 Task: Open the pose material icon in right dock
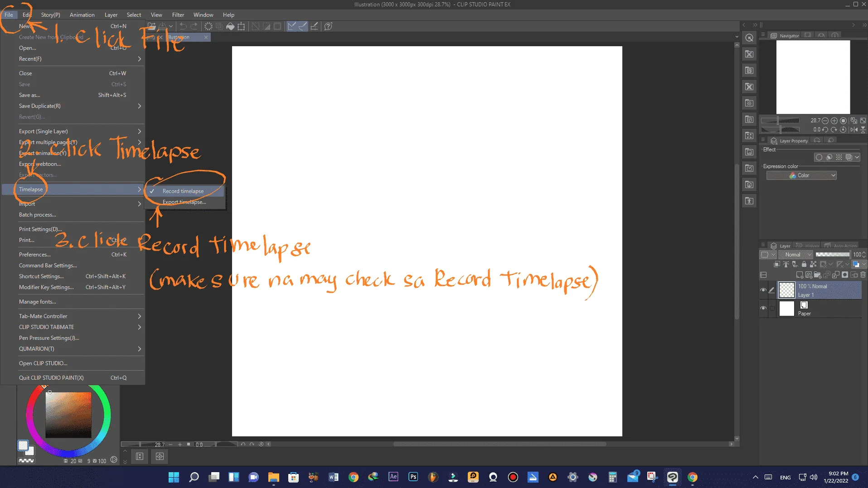point(749,201)
